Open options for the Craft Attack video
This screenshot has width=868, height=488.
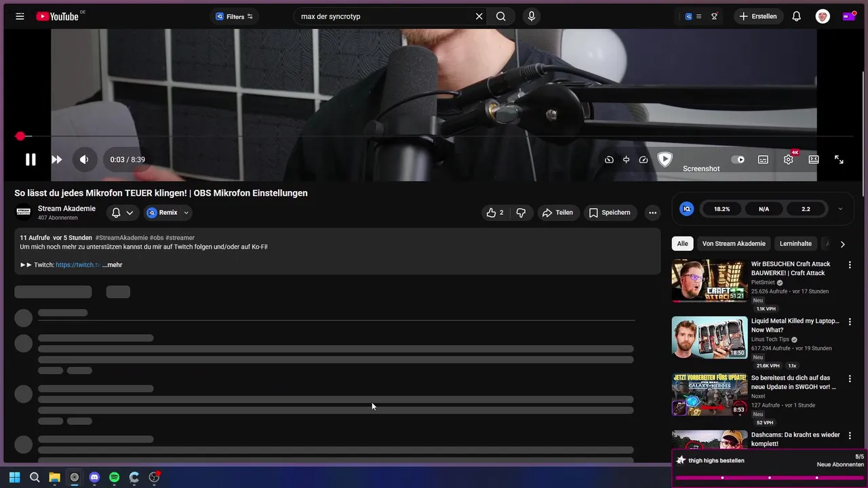pos(849,265)
